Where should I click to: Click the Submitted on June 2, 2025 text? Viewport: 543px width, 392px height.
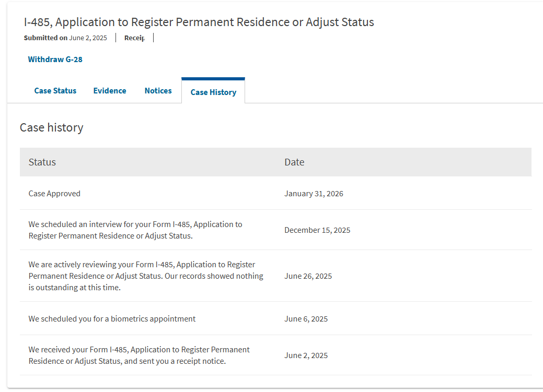point(65,38)
